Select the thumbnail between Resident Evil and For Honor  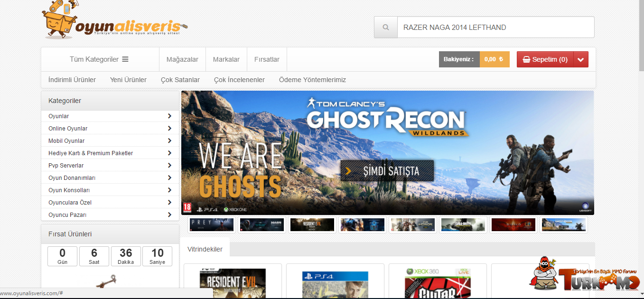coord(363,224)
